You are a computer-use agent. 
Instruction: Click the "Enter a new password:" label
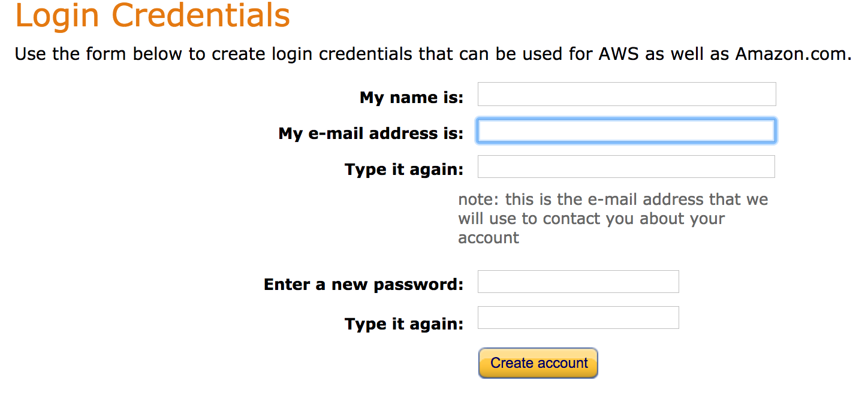(x=363, y=284)
